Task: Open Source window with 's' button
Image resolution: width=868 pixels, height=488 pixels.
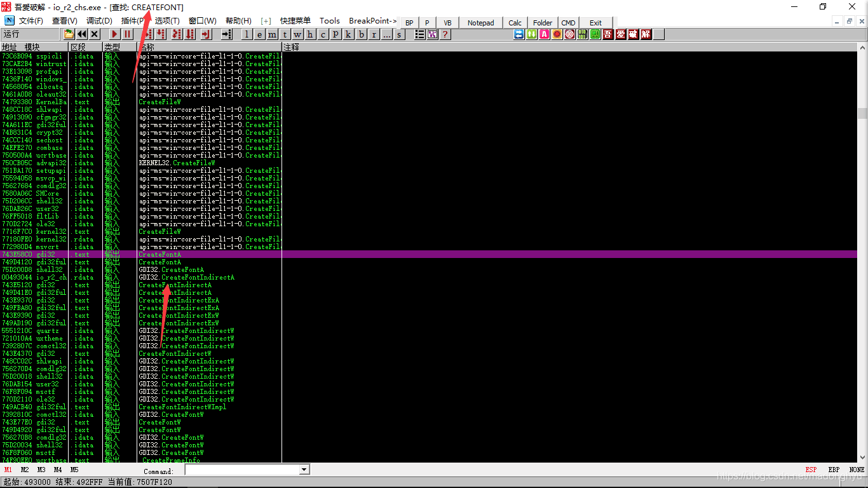Action: tap(400, 34)
